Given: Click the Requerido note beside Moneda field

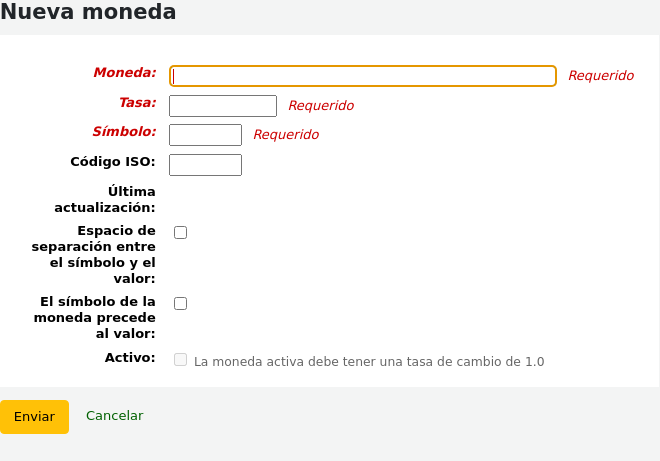Looking at the screenshot, I should tap(601, 76).
